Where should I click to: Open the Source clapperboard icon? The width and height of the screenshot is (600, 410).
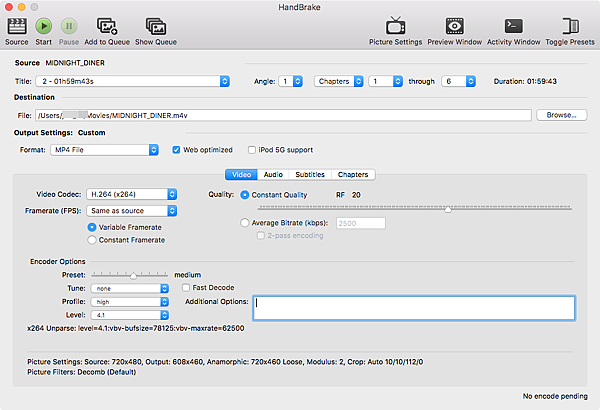(16, 26)
